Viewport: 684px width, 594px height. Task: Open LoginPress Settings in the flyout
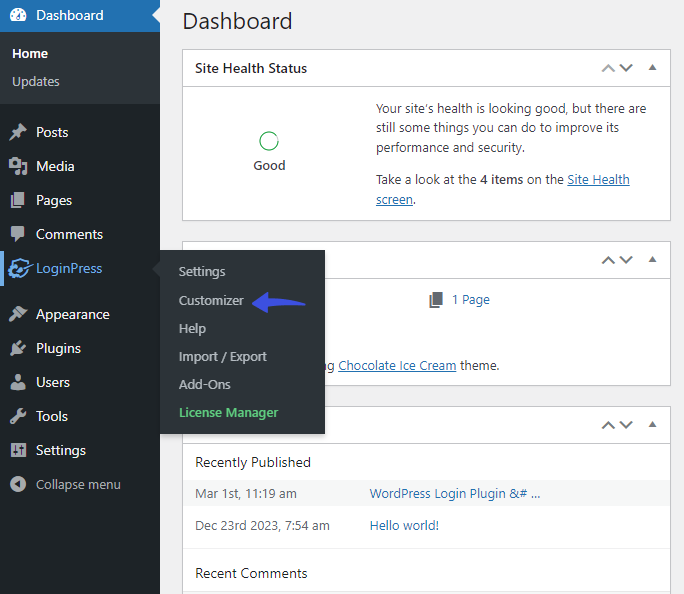pyautogui.click(x=202, y=272)
